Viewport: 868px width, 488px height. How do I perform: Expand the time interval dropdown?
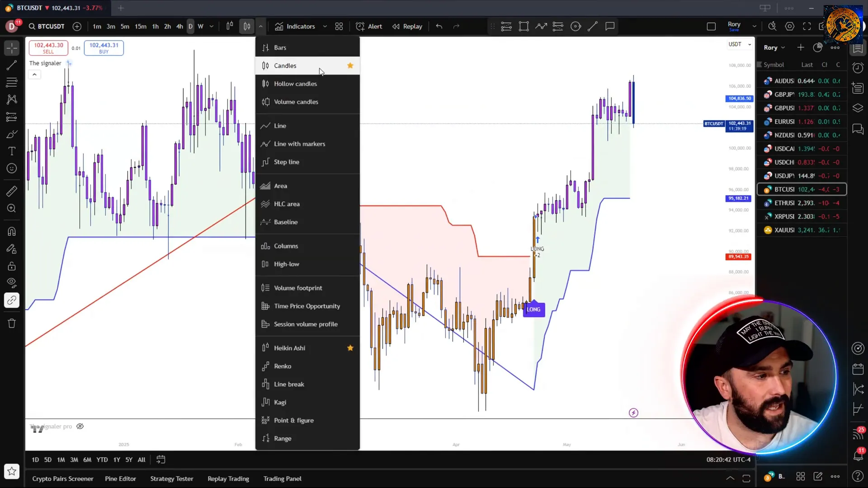click(212, 26)
